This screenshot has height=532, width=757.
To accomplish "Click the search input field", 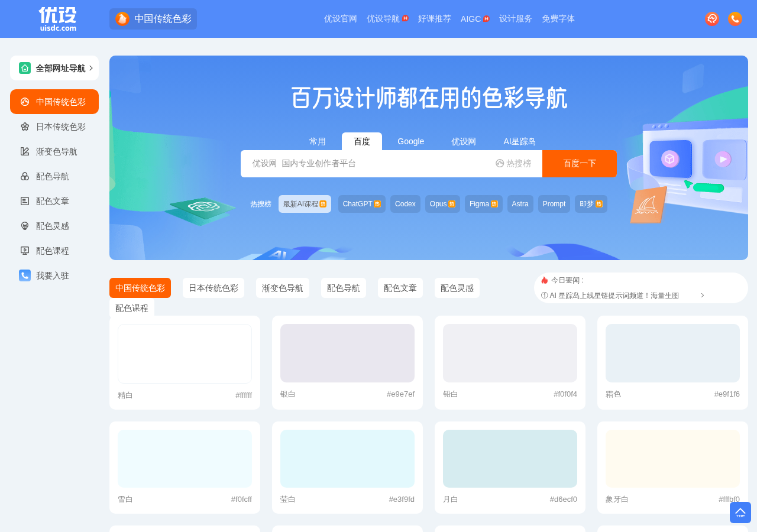I will 367,164.
